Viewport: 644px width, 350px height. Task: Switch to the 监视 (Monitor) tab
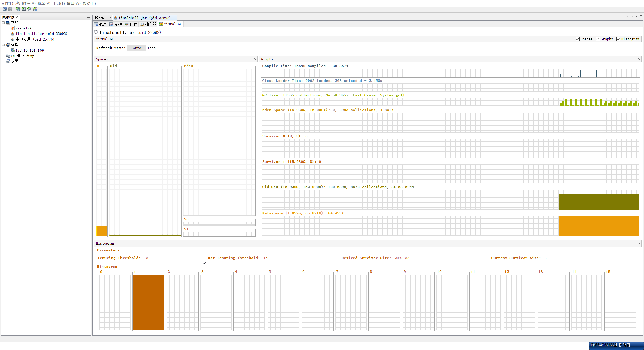coord(116,24)
